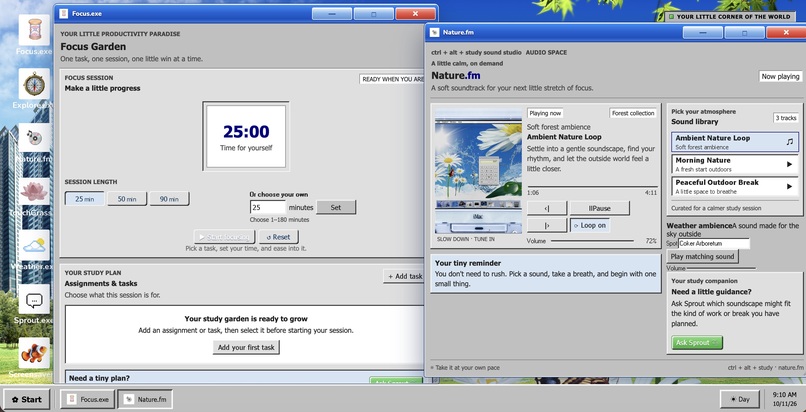The image size is (806, 412).
Task: Open the Focus.exe hourglass desktop icon
Action: coord(34,30)
